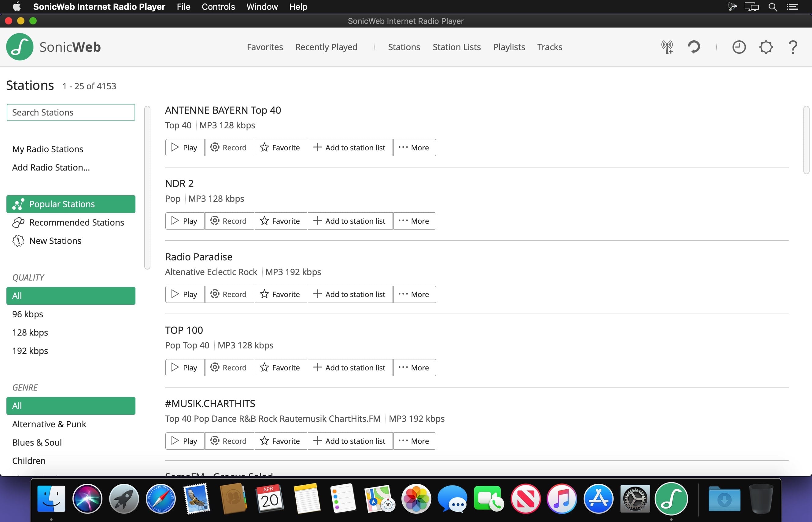This screenshot has height=522, width=812.
Task: Record the TOP 100 station
Action: pos(229,368)
